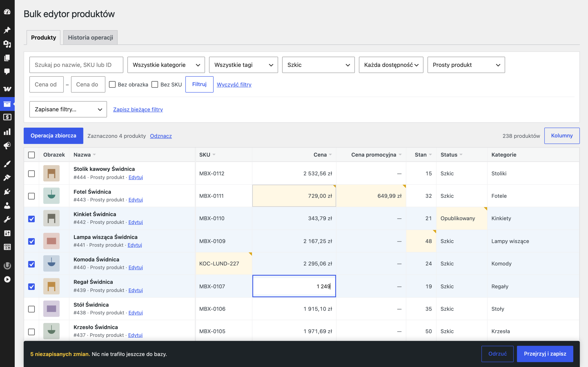
Task: Switch to the Historia operacji tab
Action: coord(90,37)
